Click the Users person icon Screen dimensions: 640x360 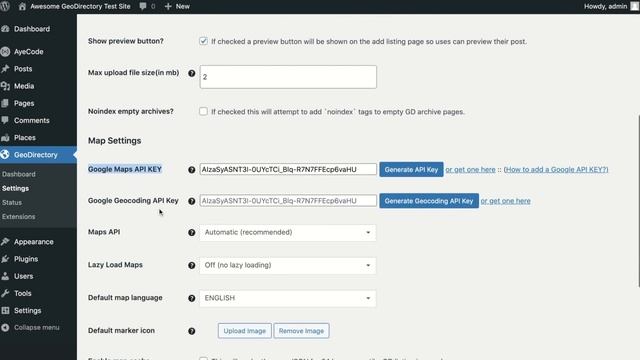(5, 276)
